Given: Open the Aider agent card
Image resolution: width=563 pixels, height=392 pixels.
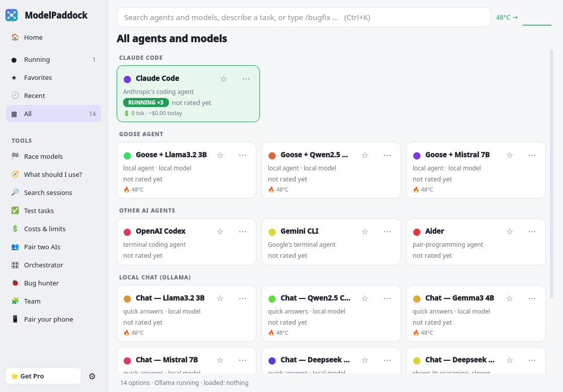Looking at the screenshot, I should (476, 242).
